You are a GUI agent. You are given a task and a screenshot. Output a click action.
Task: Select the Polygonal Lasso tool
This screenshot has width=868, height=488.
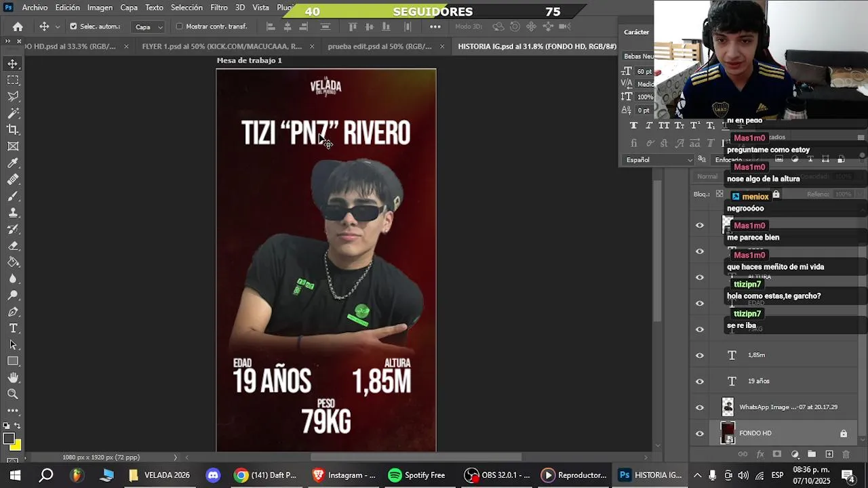pos(13,96)
